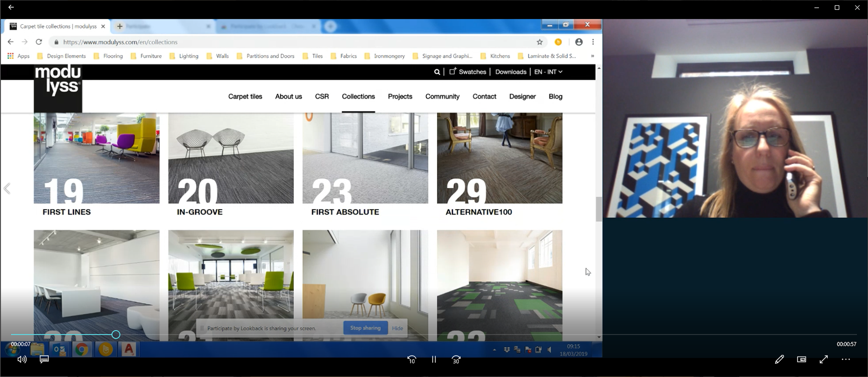Open the Designer page link

click(522, 96)
